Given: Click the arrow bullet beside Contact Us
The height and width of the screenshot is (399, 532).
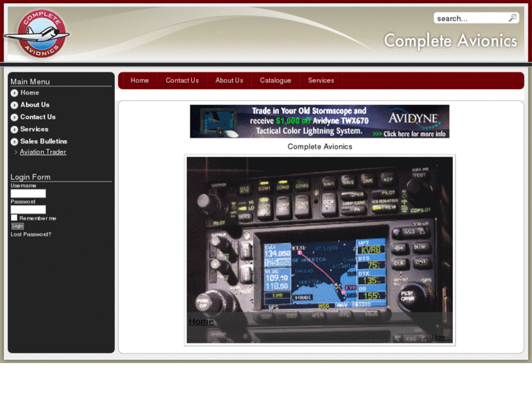Looking at the screenshot, I should pyautogui.click(x=14, y=117).
